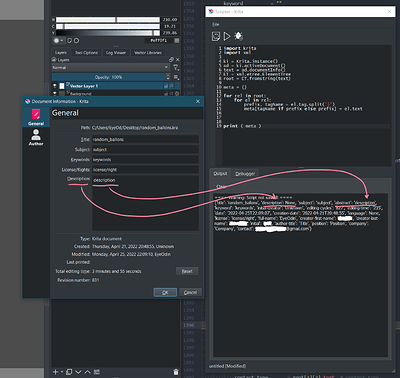Adjust the Y luminance slider

click(108, 33)
